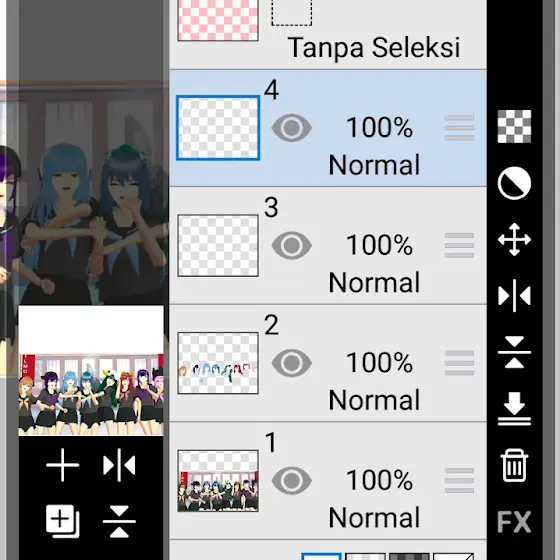The image size is (560, 560).
Task: Add a new layer with plus icon
Action: (62, 465)
